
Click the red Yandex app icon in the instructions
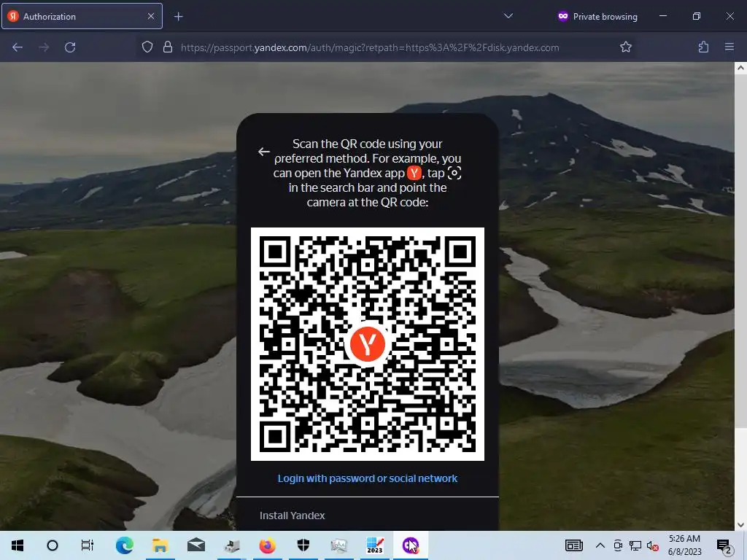414,172
